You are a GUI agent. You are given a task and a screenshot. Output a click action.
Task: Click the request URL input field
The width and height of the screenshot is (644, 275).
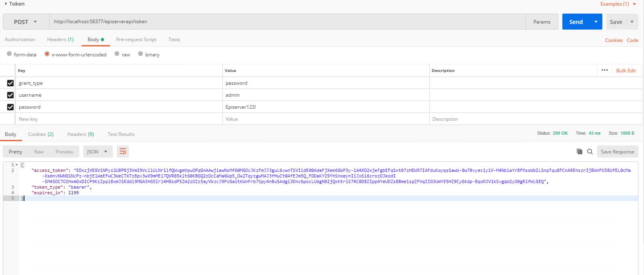287,22
